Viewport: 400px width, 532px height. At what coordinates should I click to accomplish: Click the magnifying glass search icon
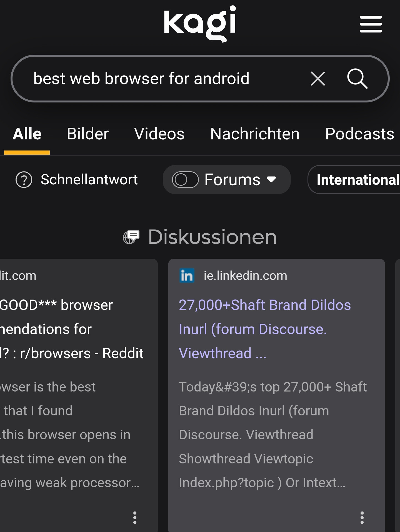click(x=357, y=79)
